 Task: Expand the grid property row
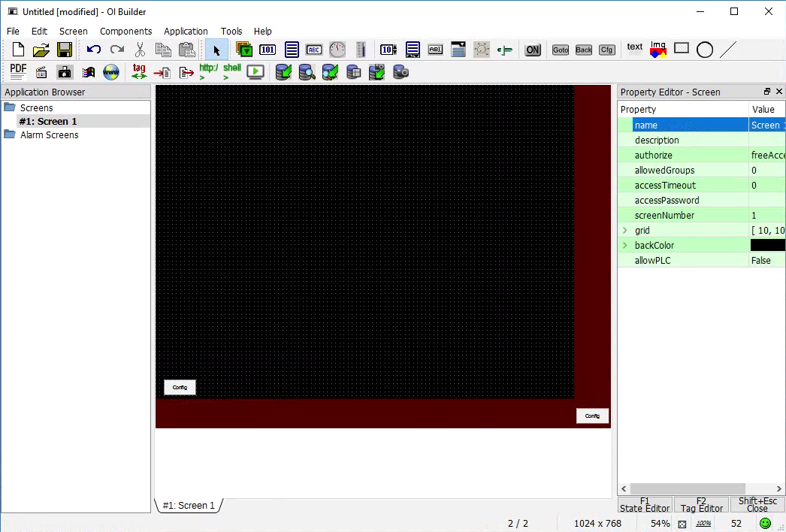624,231
